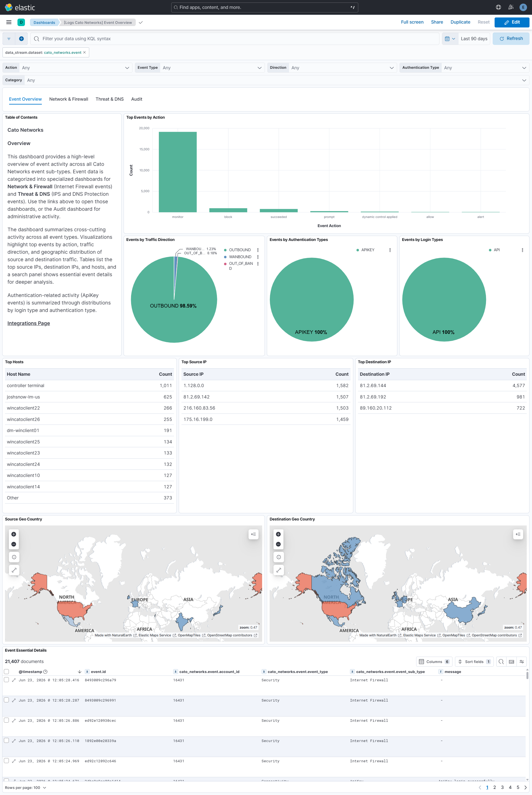Image resolution: width=532 pixels, height=795 pixels.
Task: Click the Last 90 days time range
Action: (474, 39)
